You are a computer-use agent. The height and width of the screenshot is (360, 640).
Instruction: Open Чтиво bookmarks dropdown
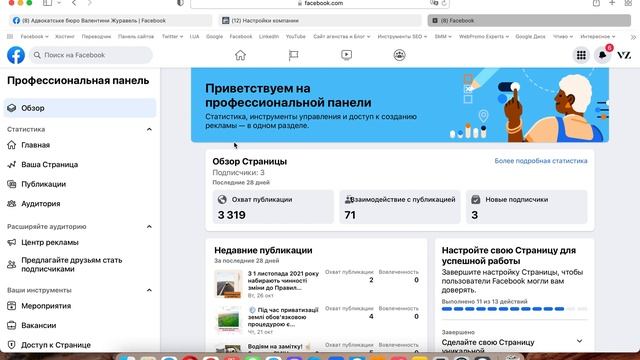pyautogui.click(x=562, y=36)
